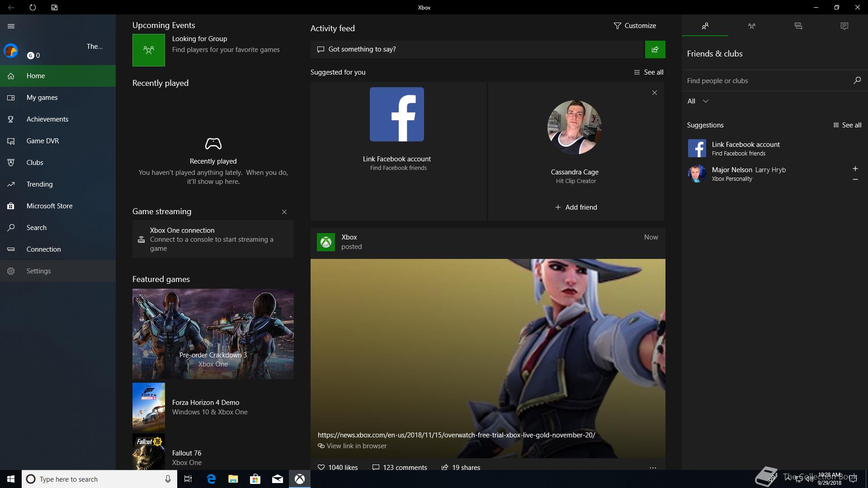Open Settings in the sidebar

(x=58, y=271)
